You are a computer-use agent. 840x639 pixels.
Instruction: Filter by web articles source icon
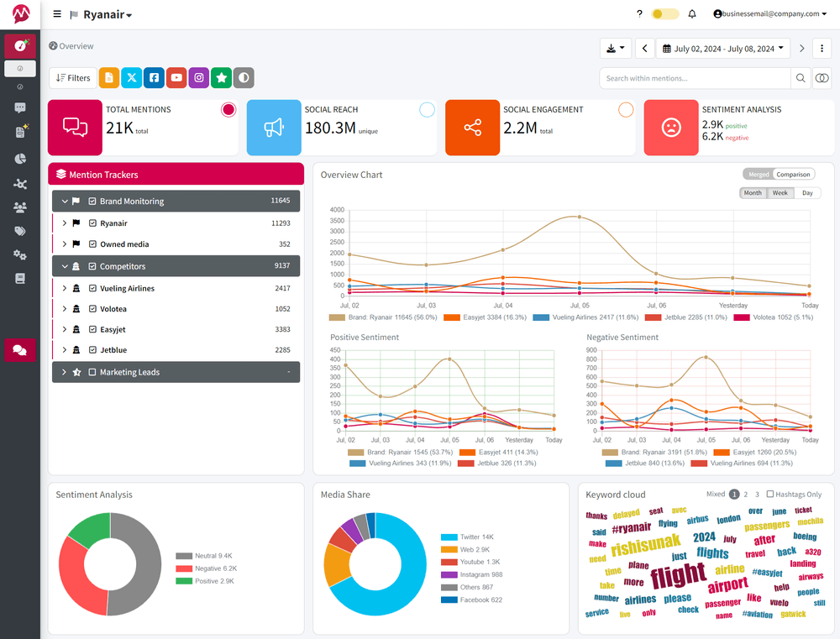click(108, 77)
